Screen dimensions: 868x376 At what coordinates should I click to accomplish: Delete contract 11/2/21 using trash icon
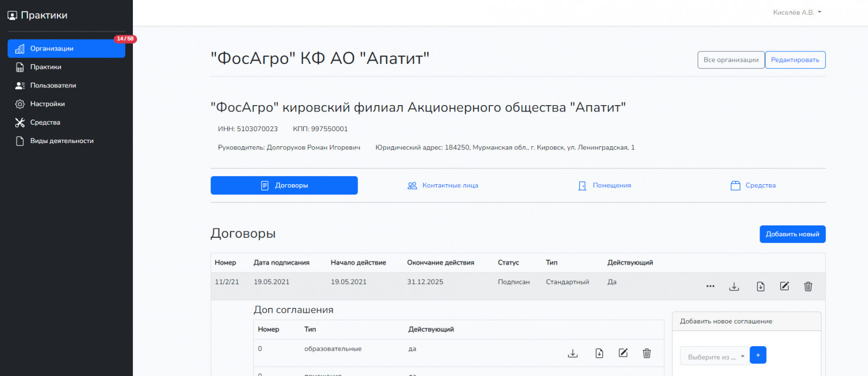(808, 287)
